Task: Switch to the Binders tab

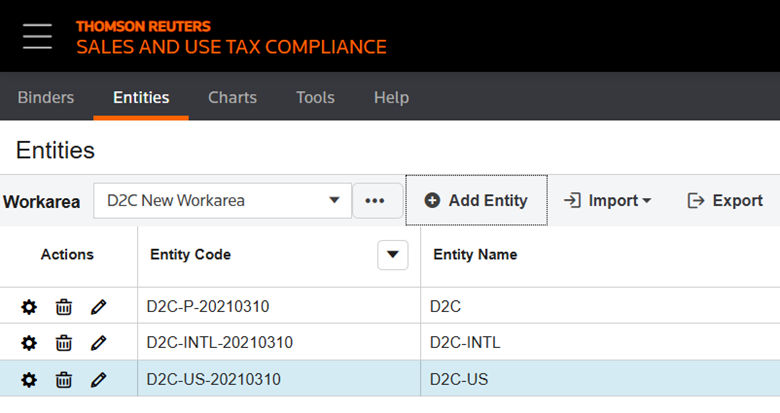Action: click(46, 98)
